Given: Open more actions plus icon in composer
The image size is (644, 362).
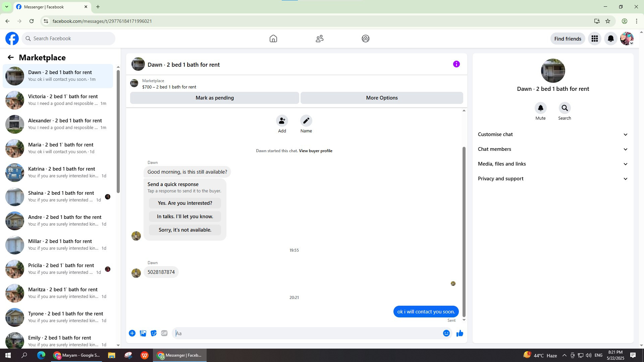Looking at the screenshot, I should 132,333.
